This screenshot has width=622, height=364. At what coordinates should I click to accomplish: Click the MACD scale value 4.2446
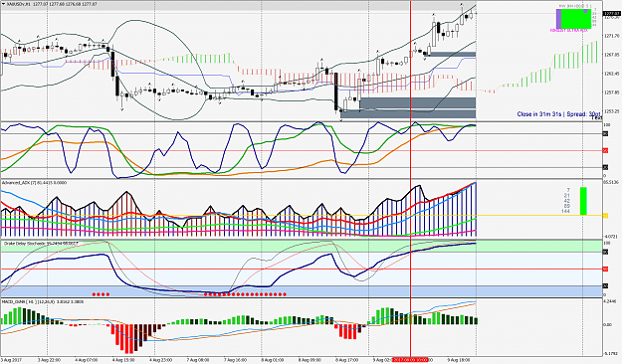point(610,301)
